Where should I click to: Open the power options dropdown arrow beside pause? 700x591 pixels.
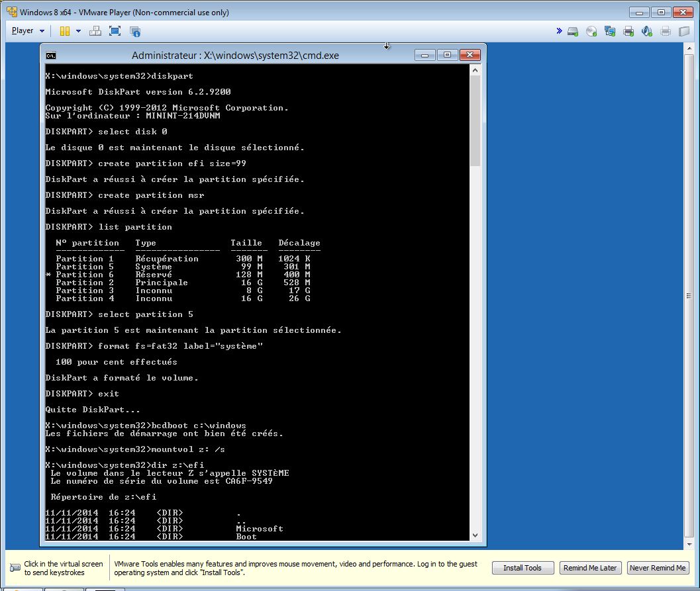click(x=79, y=31)
